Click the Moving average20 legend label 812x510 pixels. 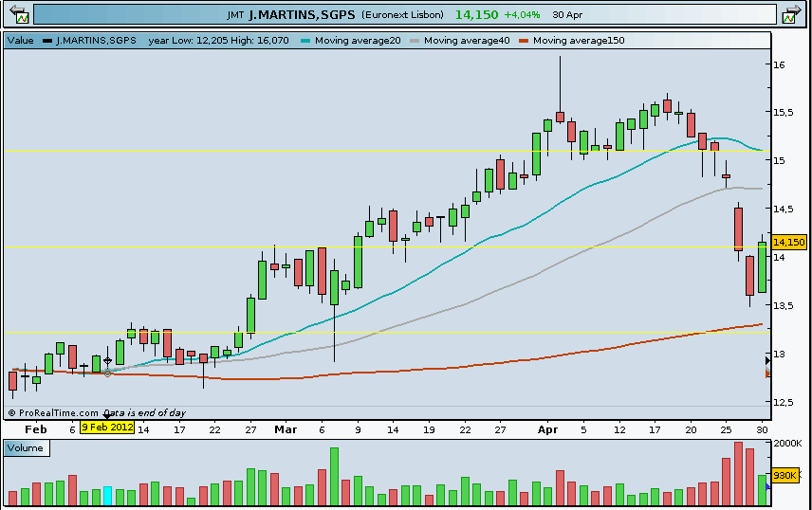(x=358, y=41)
